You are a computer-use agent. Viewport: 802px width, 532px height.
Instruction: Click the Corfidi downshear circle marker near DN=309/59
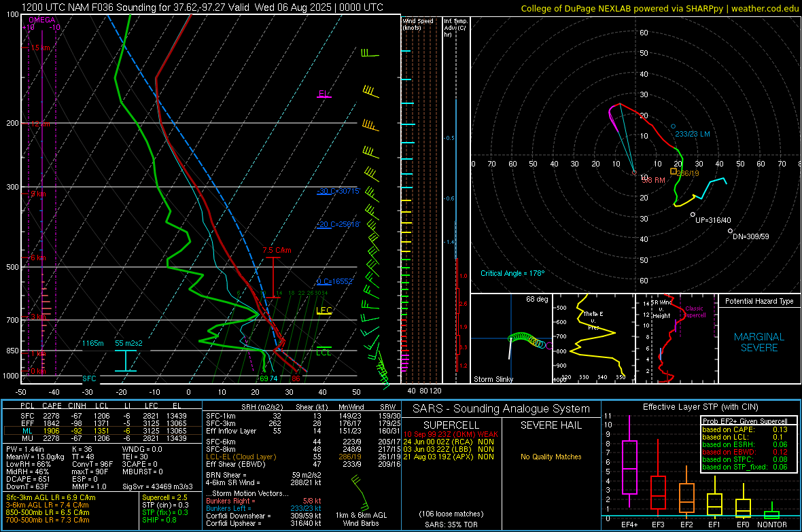(x=731, y=231)
